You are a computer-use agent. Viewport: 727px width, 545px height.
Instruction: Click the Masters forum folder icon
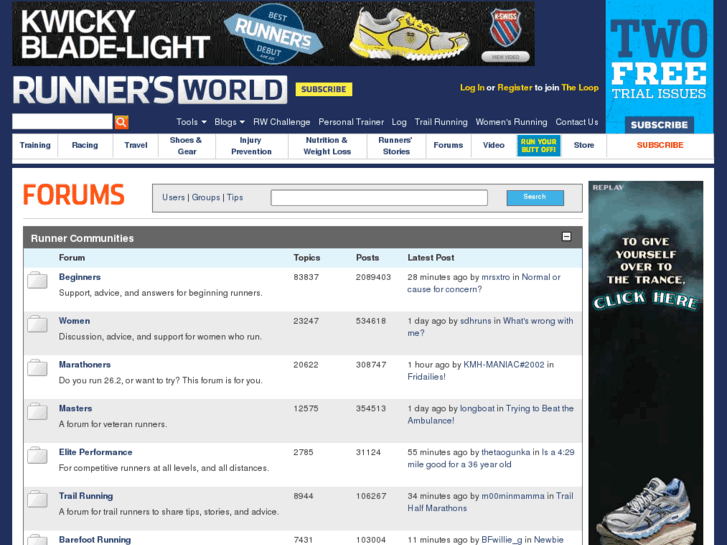click(37, 411)
